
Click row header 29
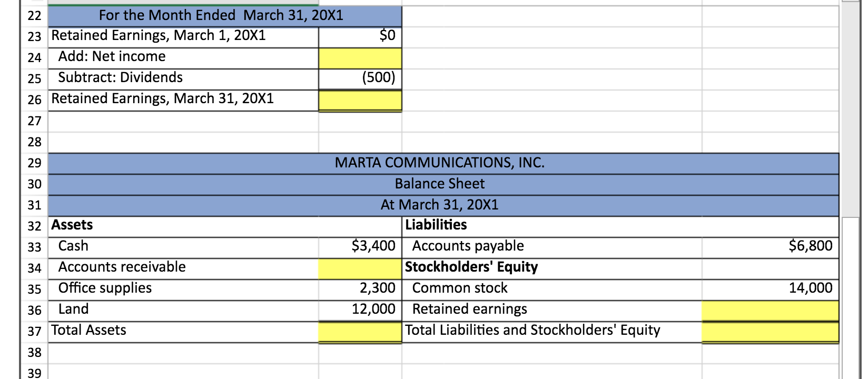[x=34, y=163]
